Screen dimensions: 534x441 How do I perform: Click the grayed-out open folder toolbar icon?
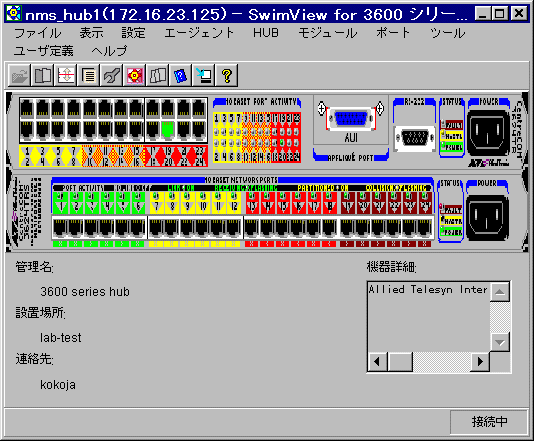click(x=20, y=75)
